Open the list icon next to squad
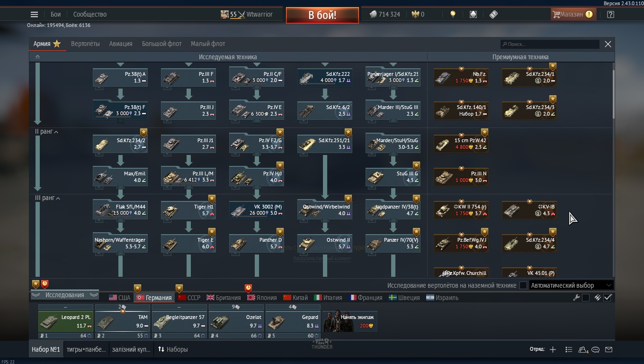644x364 pixels. [569, 349]
